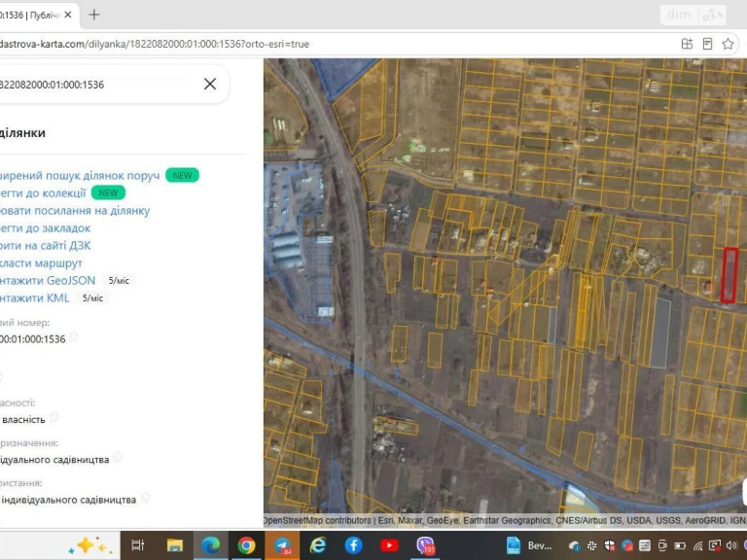Image resolution: width=747 pixels, height=560 pixels.
Task: Open File Explorer from taskbar
Action: click(x=174, y=545)
